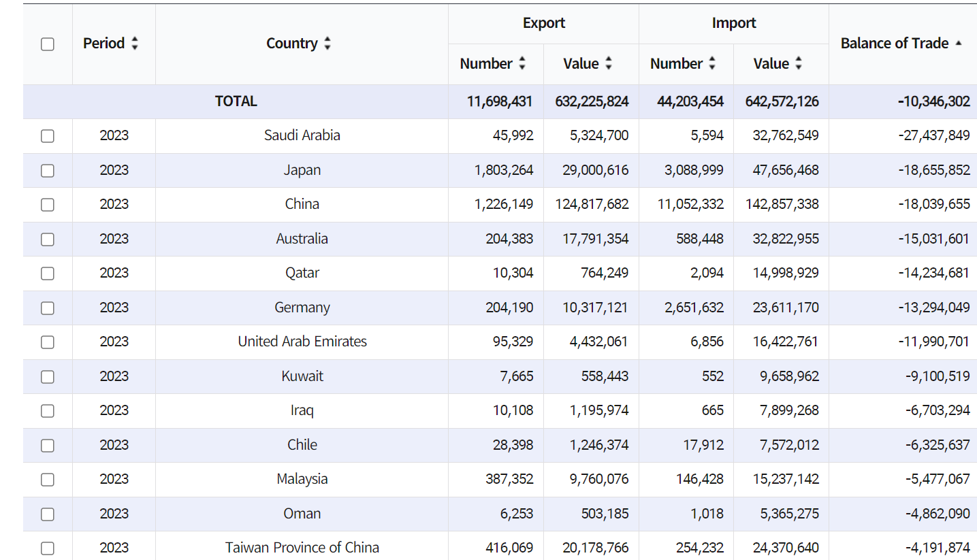
Task: Sort by Import Value arrows
Action: [x=799, y=63]
